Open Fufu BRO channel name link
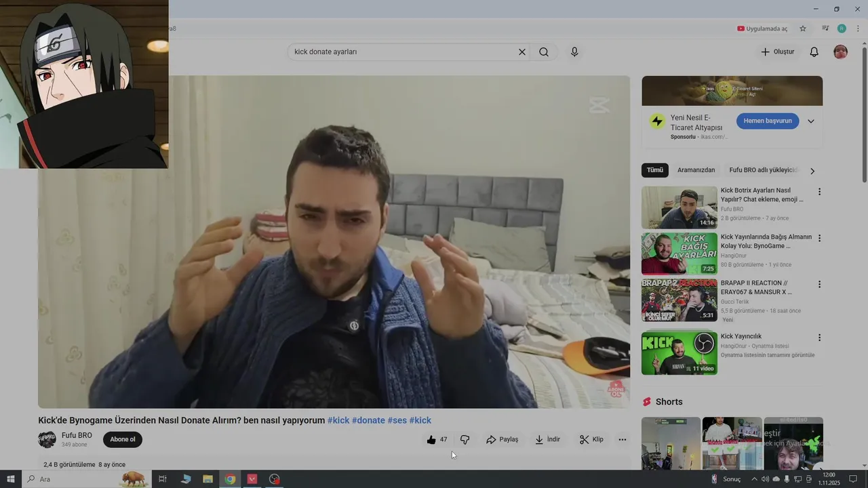The width and height of the screenshot is (868, 488). click(77, 435)
